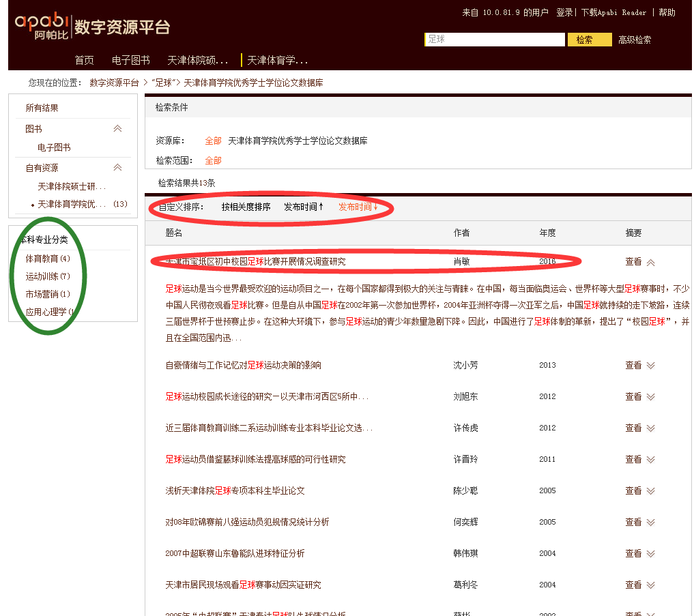Sort results by 发布时间 descending
The width and height of the screenshot is (694, 616).
click(x=358, y=207)
